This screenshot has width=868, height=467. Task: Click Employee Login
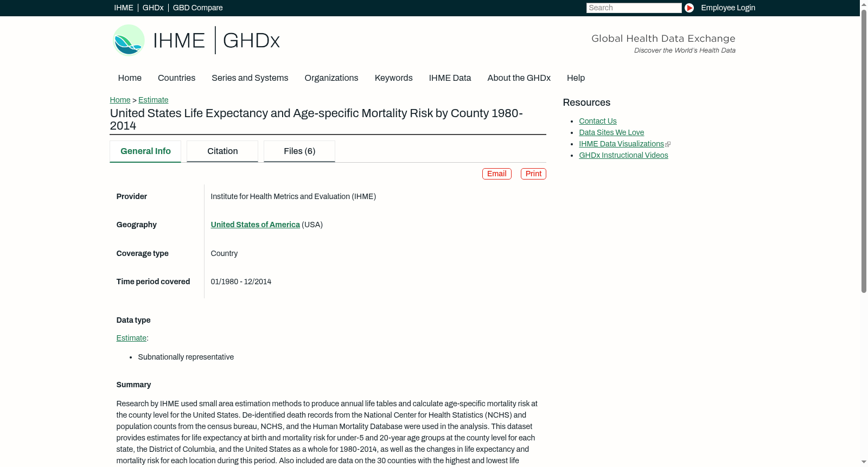728,8
